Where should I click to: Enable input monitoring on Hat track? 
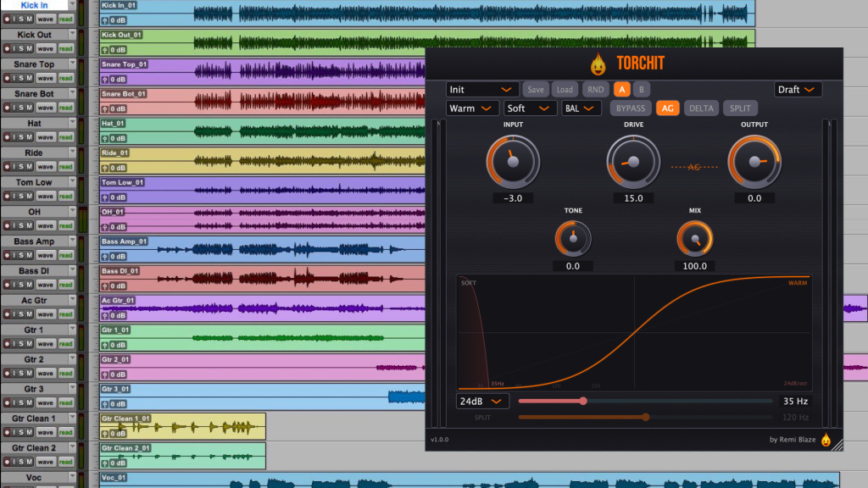pyautogui.click(x=14, y=137)
